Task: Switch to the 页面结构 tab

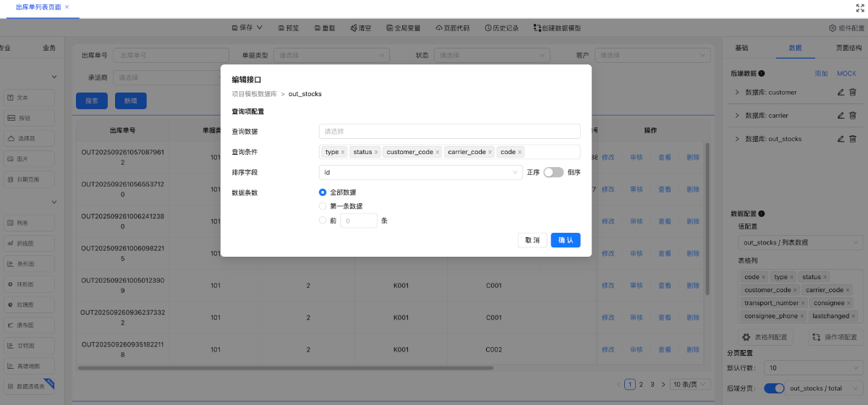Action: 848,48
